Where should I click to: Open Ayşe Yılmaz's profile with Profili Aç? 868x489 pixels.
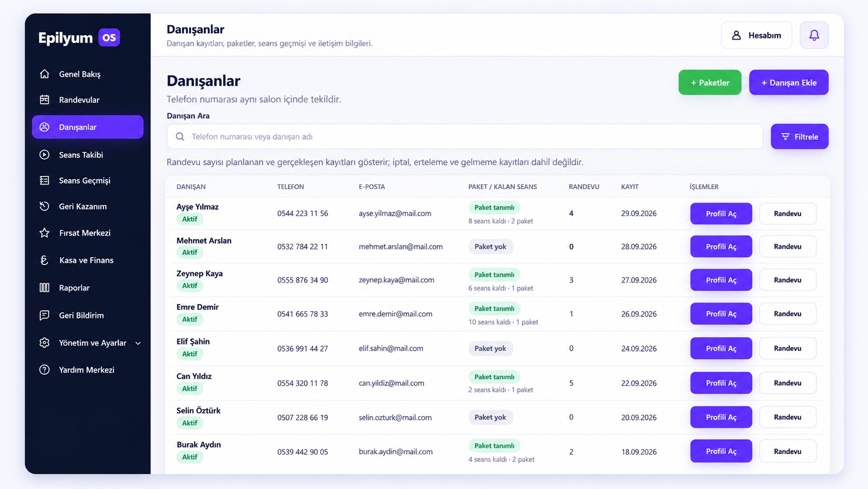click(721, 214)
